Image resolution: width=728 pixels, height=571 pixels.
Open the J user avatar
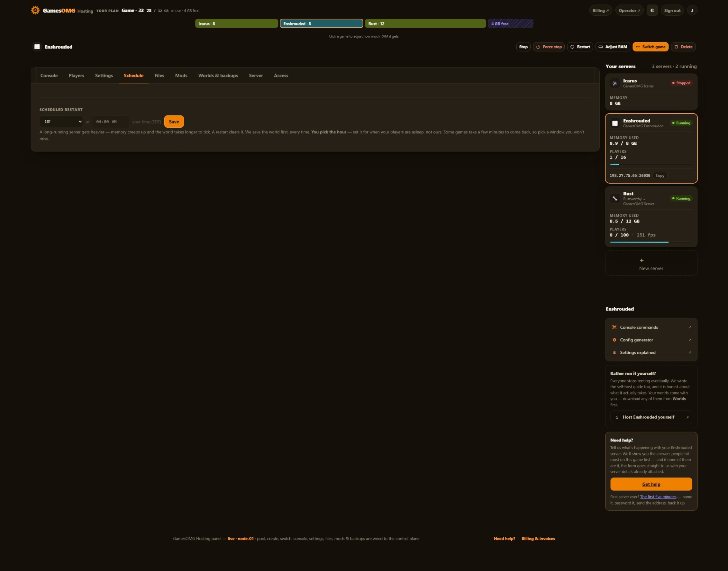coord(692,10)
